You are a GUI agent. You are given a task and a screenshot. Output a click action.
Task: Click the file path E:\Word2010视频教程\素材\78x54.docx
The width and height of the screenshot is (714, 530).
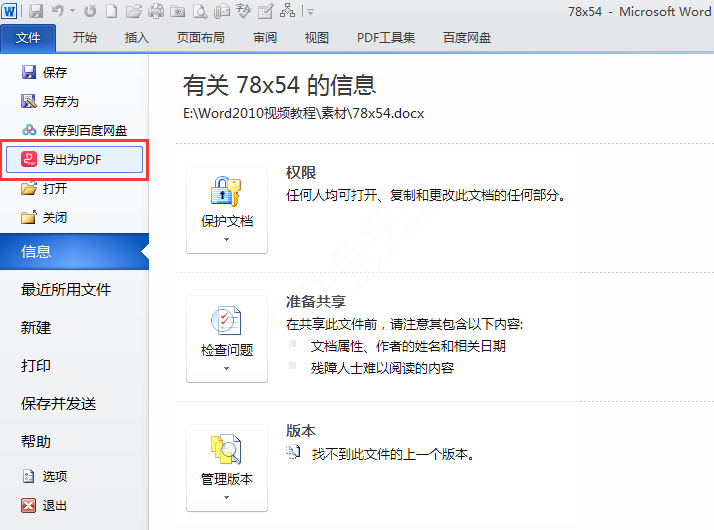[x=304, y=113]
